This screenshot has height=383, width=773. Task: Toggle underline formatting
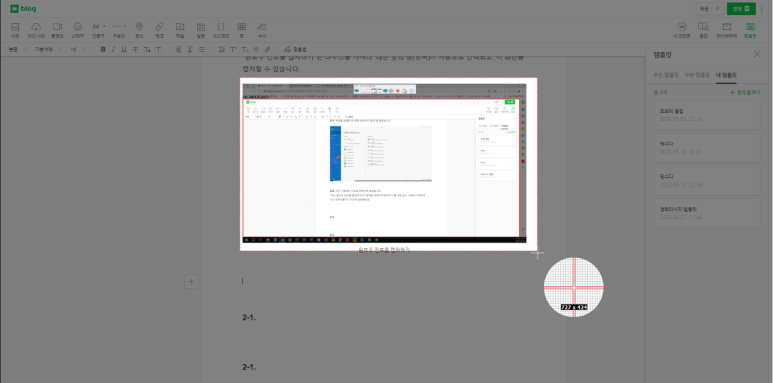point(124,49)
